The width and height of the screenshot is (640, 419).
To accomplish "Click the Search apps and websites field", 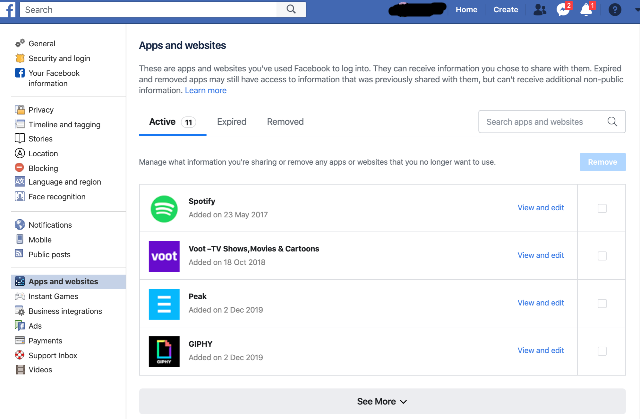I will (x=543, y=122).
